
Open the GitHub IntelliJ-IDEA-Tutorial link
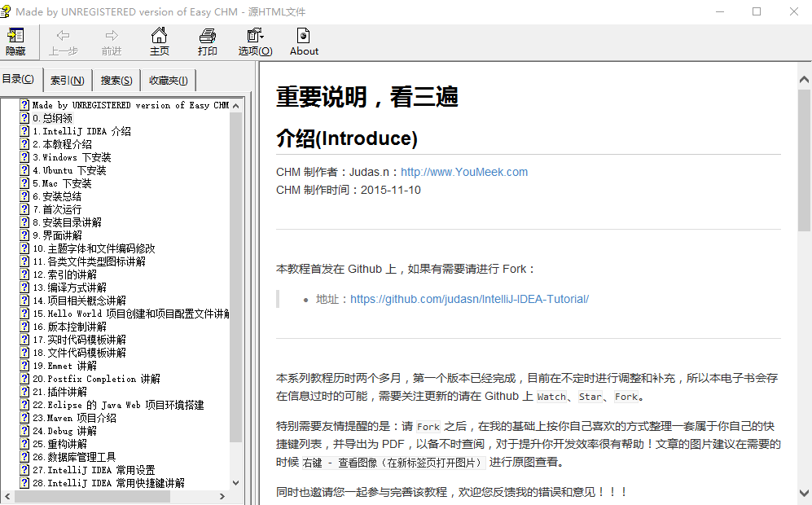coord(469,299)
